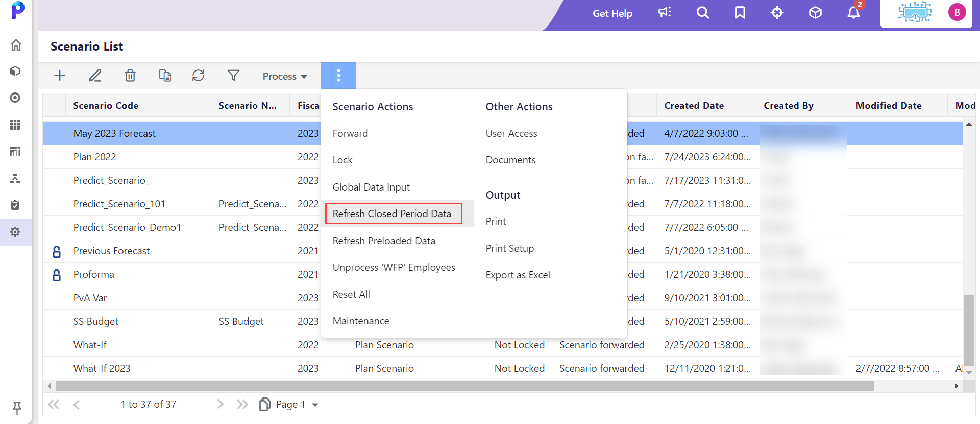
Task: Open Documents under Other Actions
Action: click(x=510, y=160)
